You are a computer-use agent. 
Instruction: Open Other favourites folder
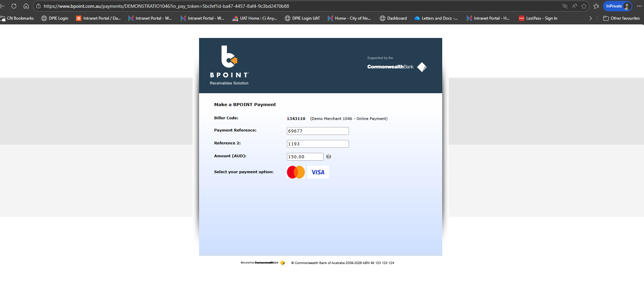pyautogui.click(x=621, y=18)
